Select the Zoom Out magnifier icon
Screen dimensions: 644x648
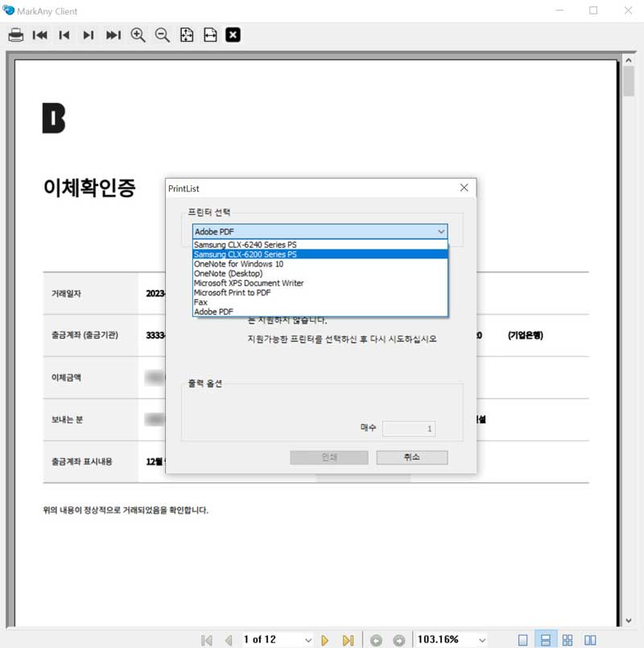tap(162, 35)
